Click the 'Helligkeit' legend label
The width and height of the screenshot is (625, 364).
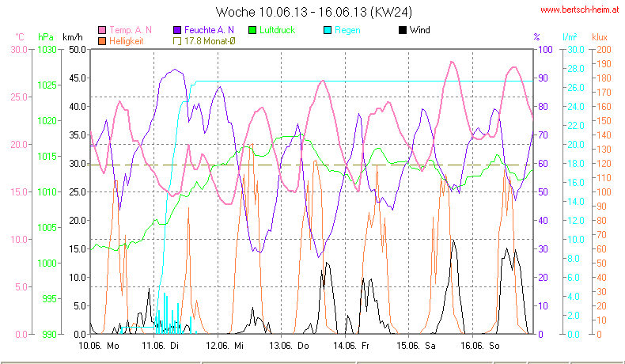click(x=126, y=41)
